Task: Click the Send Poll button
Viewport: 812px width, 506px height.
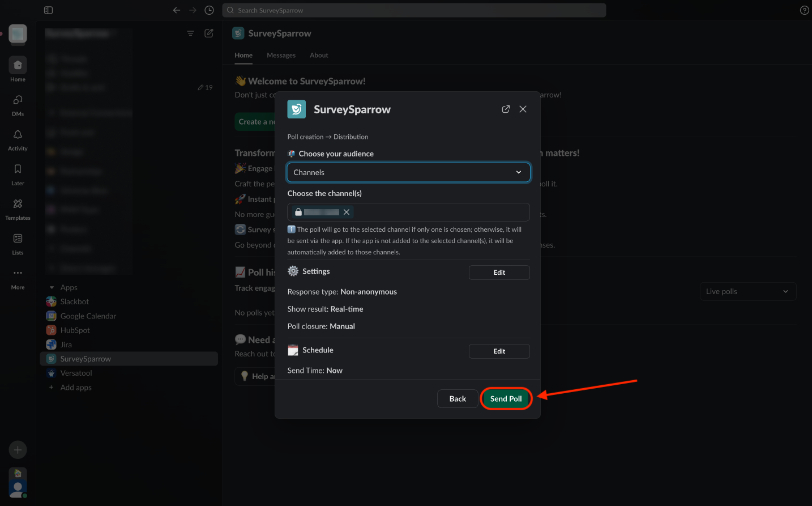Action: point(506,399)
